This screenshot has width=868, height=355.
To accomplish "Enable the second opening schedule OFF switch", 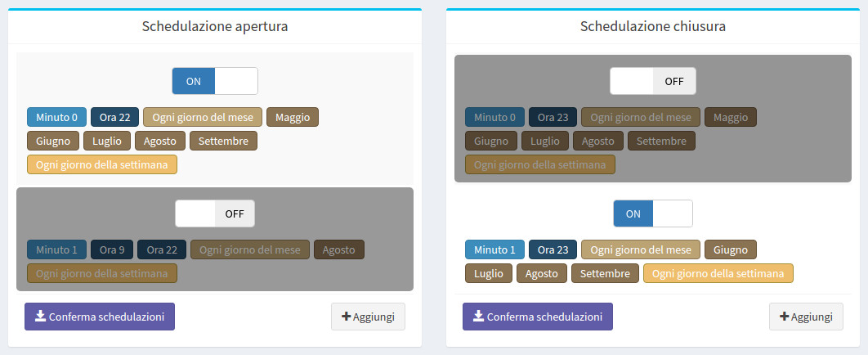I will point(215,213).
